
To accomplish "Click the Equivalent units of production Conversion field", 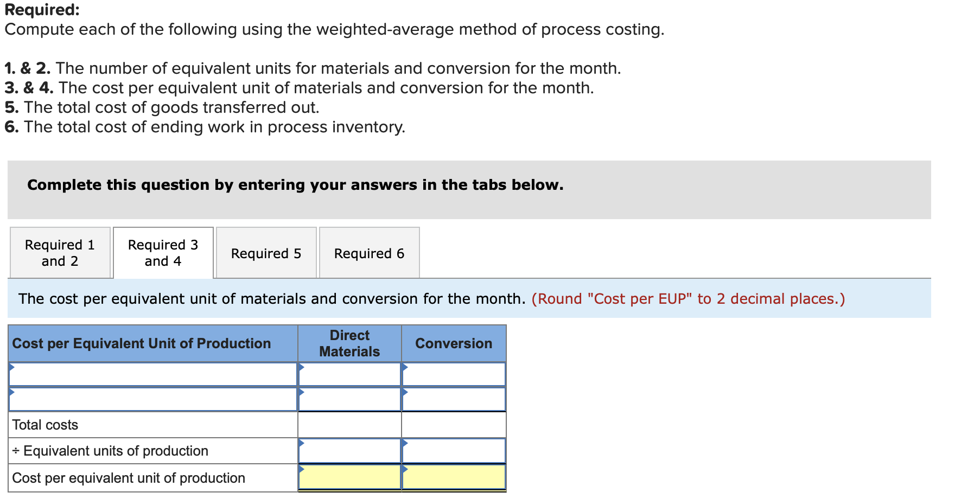I will [454, 450].
